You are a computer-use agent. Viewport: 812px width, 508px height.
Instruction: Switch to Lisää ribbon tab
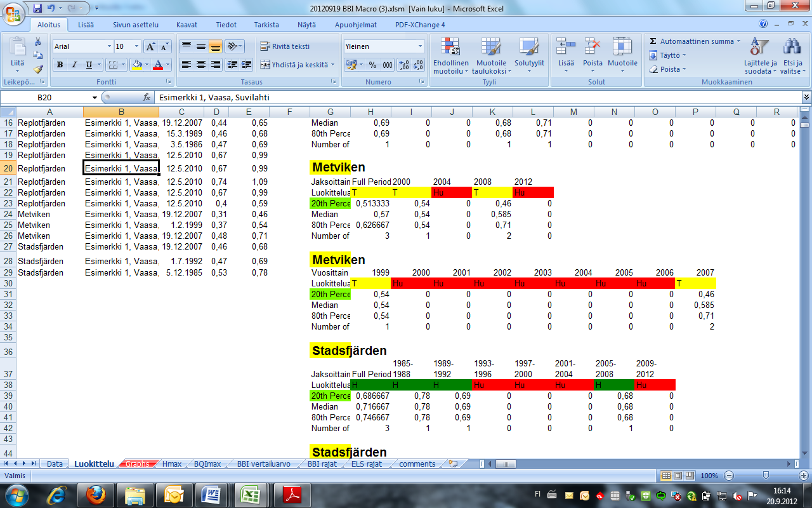87,25
